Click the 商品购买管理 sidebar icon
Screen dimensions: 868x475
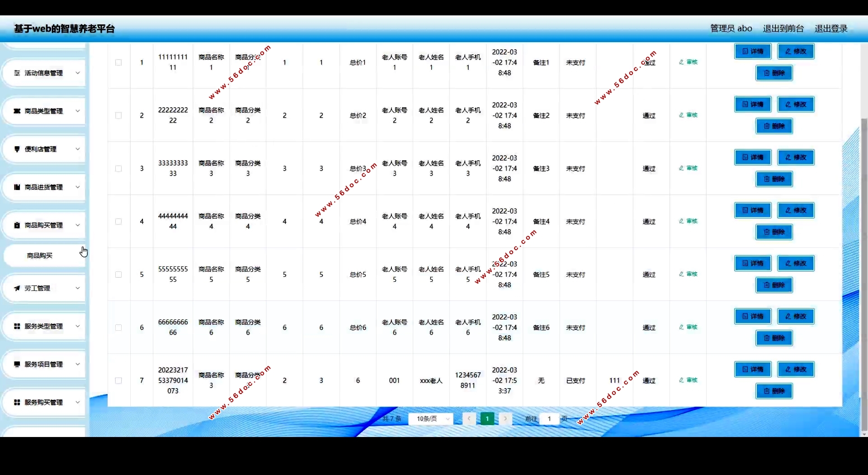pos(17,225)
